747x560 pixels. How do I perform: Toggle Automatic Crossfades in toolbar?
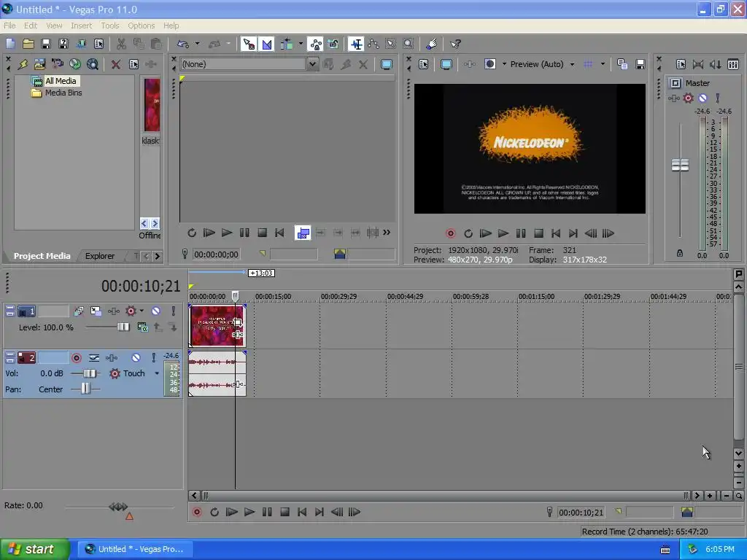[x=267, y=44]
